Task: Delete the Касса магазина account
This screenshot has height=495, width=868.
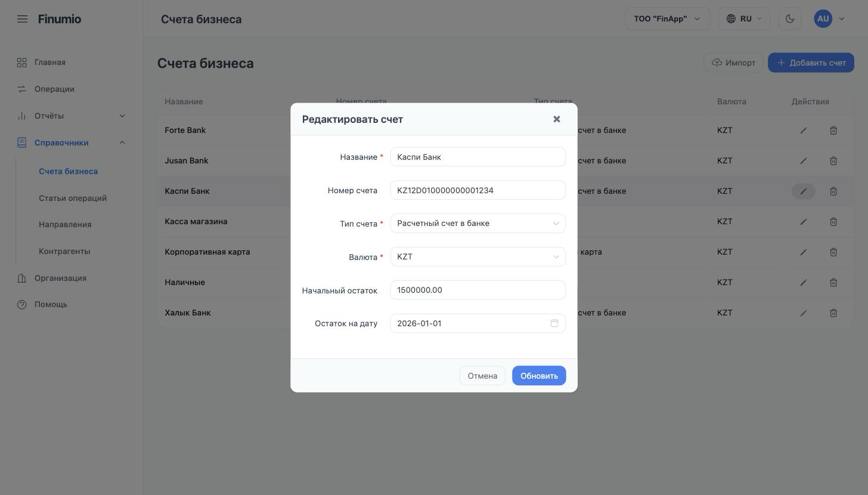Action: point(833,222)
